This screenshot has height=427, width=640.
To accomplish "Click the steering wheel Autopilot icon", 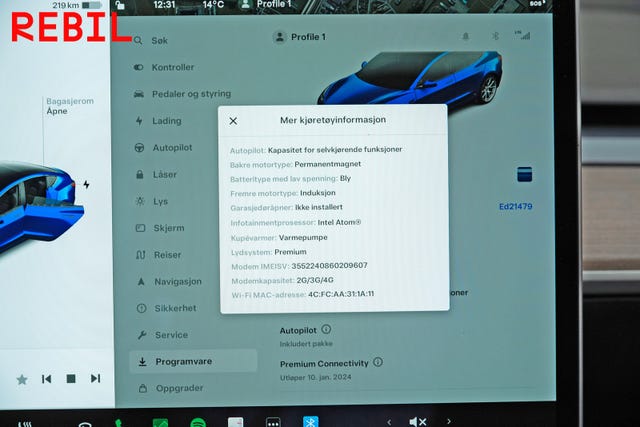I will click(139, 148).
